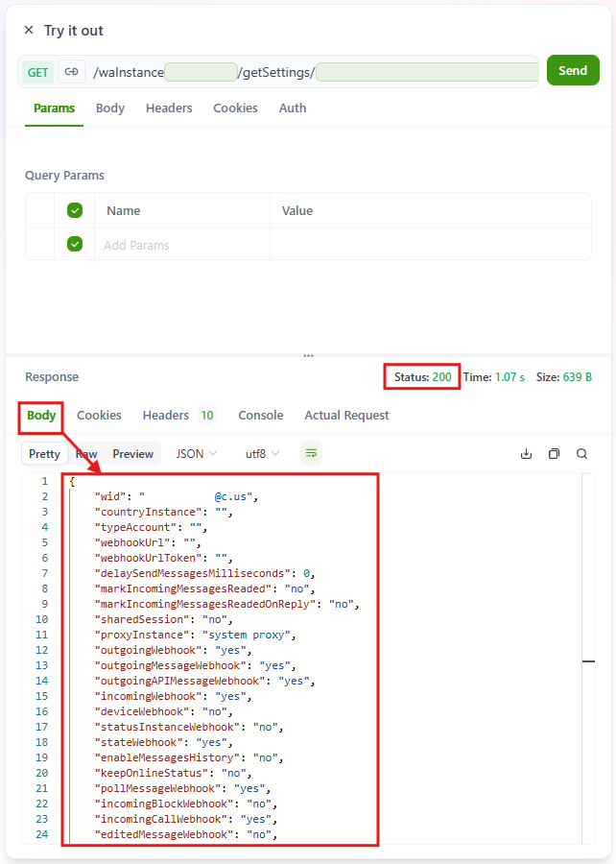Screen dimensions: 616x864
Task: Uncheck the Add Params row checkbox
Action: pyautogui.click(x=75, y=245)
